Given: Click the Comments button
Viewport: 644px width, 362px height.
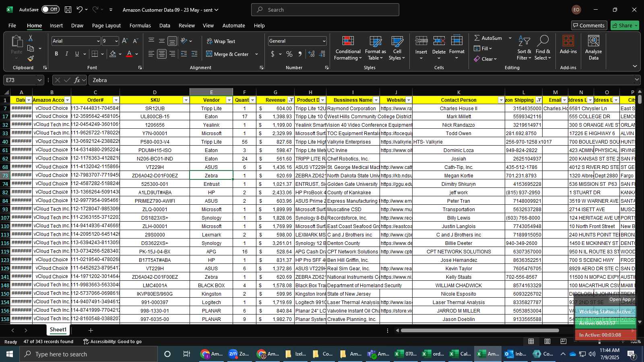Looking at the screenshot, I should (x=588, y=25).
